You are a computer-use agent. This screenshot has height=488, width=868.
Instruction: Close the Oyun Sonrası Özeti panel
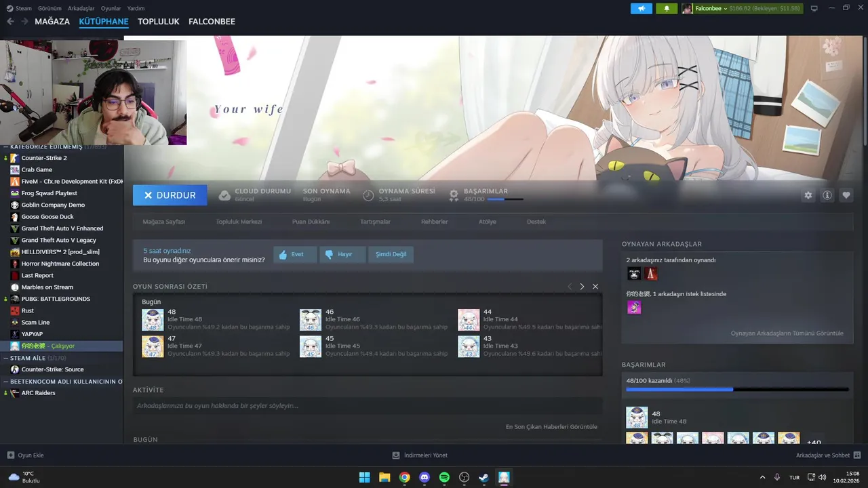click(x=595, y=287)
